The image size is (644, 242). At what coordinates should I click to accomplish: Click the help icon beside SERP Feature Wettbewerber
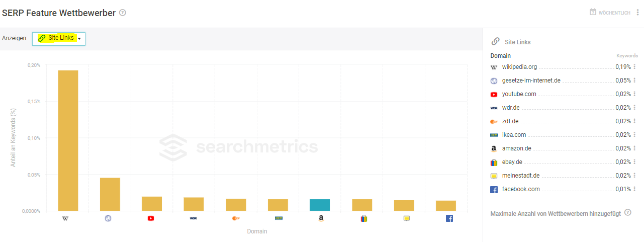point(123,13)
